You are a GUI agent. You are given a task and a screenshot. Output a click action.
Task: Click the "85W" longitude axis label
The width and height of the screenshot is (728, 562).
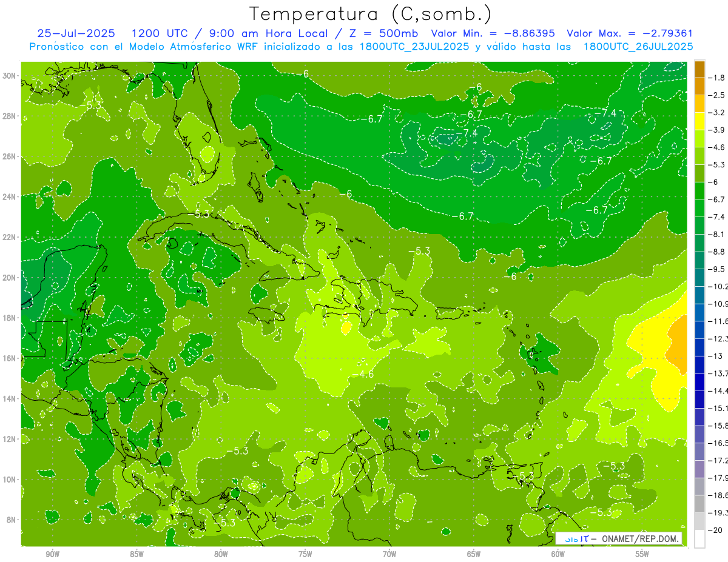136,554
